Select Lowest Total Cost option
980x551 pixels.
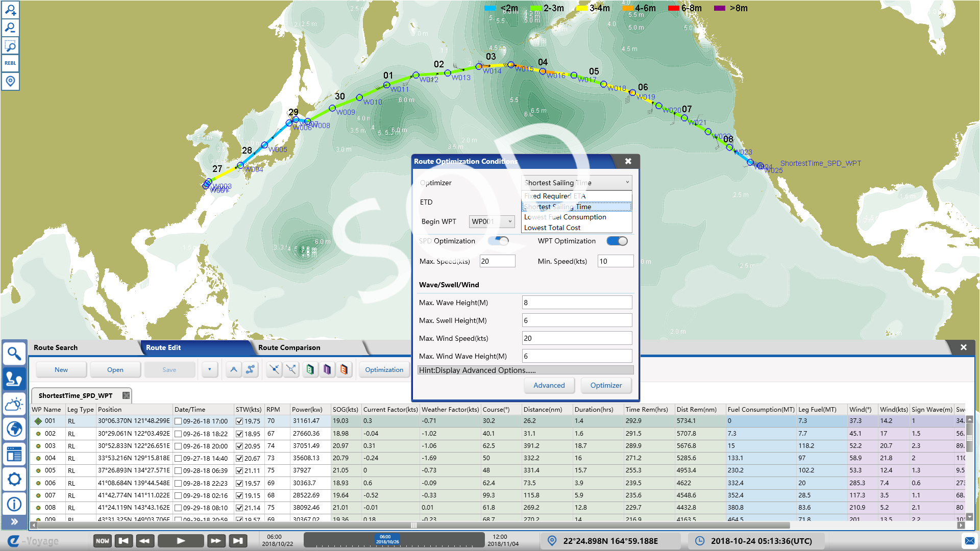tap(577, 228)
